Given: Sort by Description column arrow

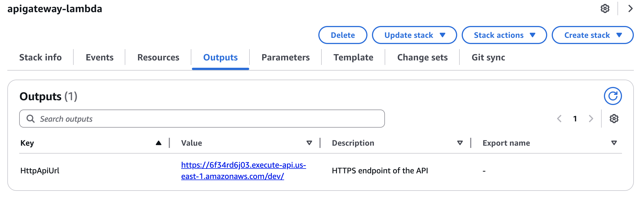Looking at the screenshot, I should (460, 143).
